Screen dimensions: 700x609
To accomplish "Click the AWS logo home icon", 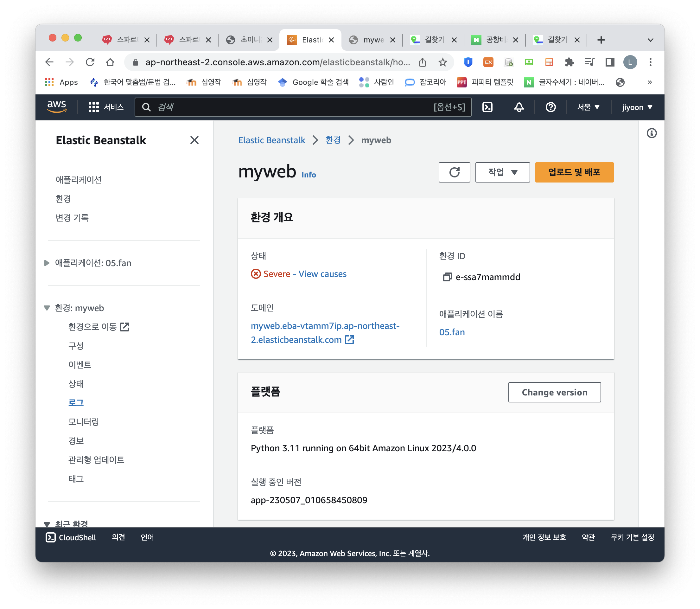I will click(57, 107).
